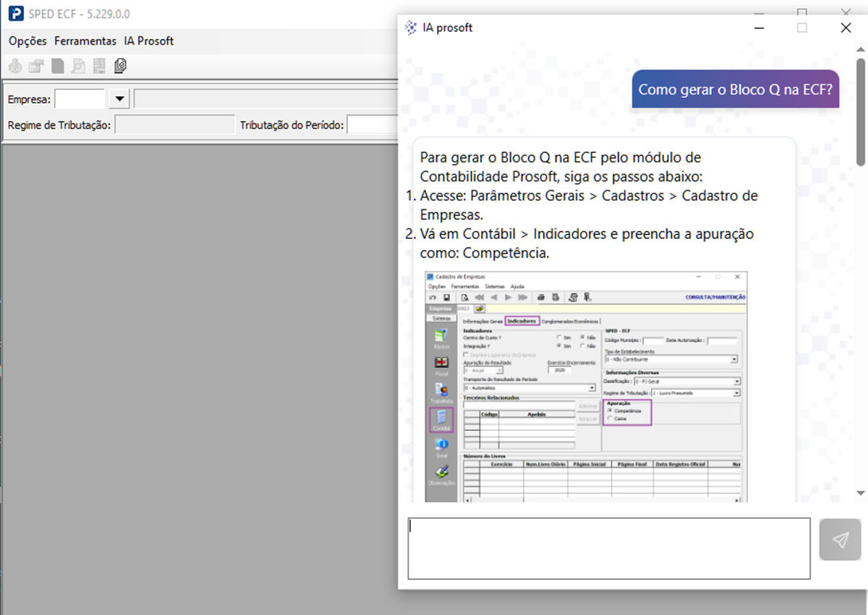
Task: Open the IA Prosoft menu
Action: click(x=149, y=41)
